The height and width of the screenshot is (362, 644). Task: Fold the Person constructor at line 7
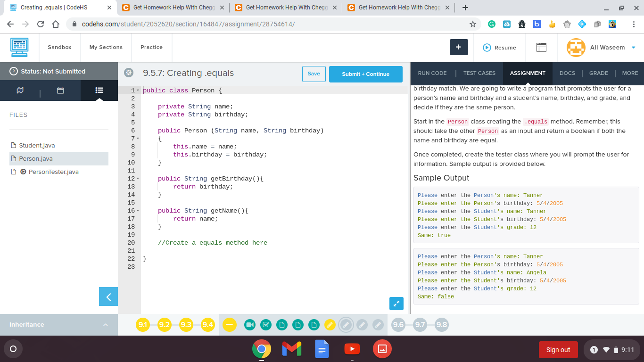138,139
